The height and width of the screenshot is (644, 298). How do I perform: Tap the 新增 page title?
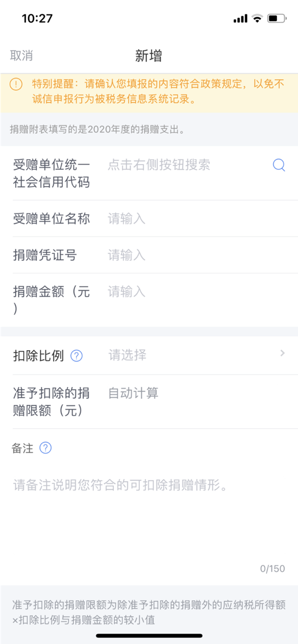[x=149, y=55]
